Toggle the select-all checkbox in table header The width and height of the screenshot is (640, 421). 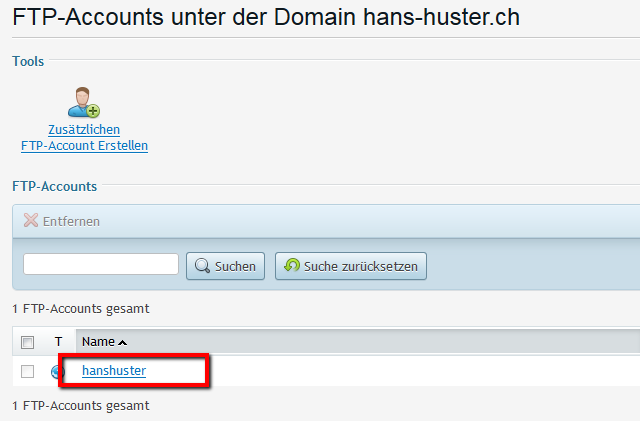tap(28, 342)
